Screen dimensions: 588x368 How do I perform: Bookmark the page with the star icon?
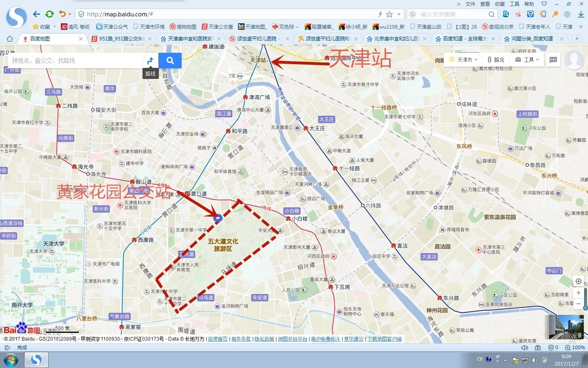389,14
